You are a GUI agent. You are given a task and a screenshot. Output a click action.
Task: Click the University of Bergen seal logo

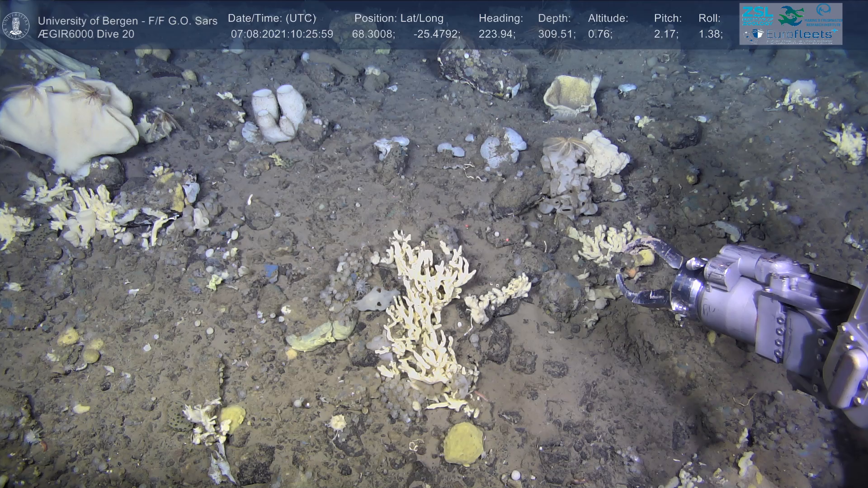[x=16, y=26]
